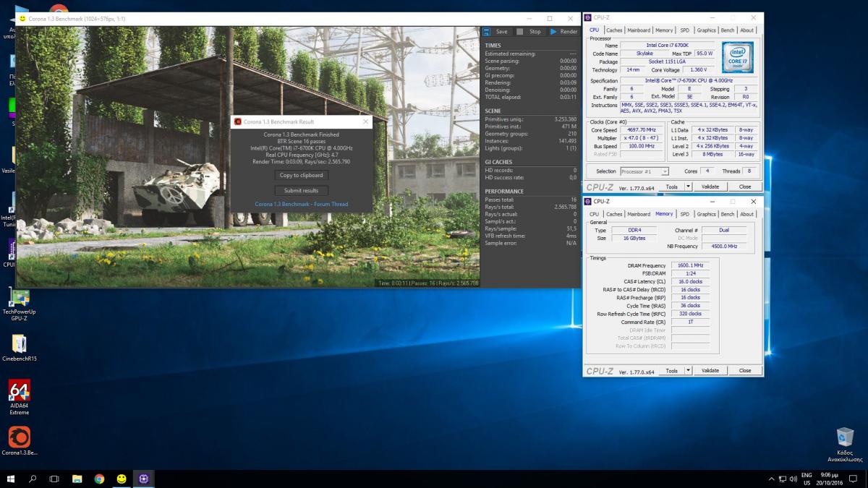Viewport: 868px width, 488px height.
Task: Click the Intel Core i7 logo in CPU-Z
Action: [x=737, y=57]
